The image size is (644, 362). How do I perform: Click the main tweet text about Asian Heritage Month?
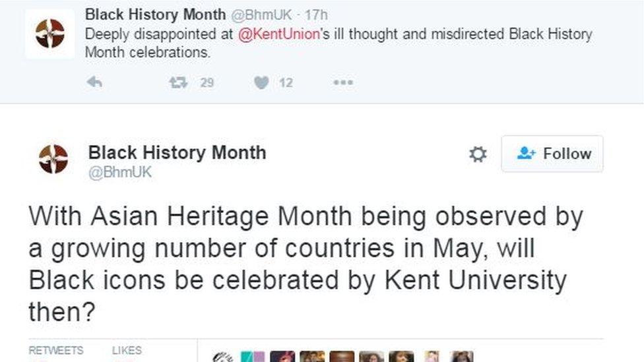point(297,264)
